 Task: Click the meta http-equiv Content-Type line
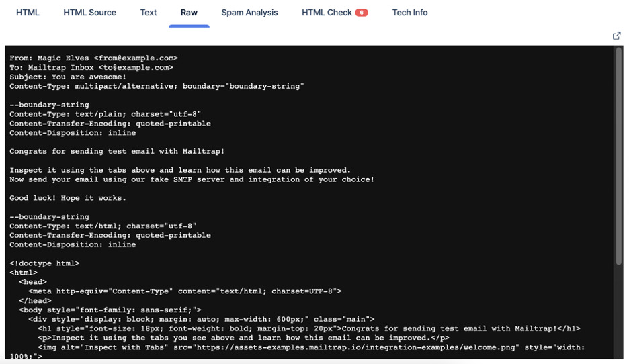point(185,291)
